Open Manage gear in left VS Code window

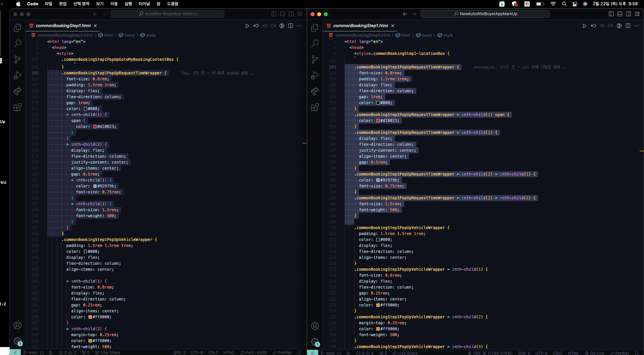tap(18, 341)
